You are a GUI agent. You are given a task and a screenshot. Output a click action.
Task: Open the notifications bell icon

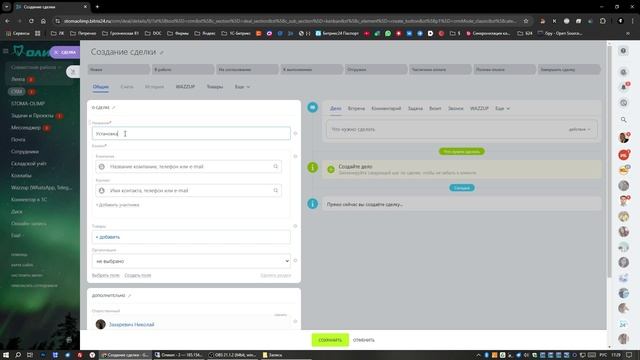(x=624, y=87)
